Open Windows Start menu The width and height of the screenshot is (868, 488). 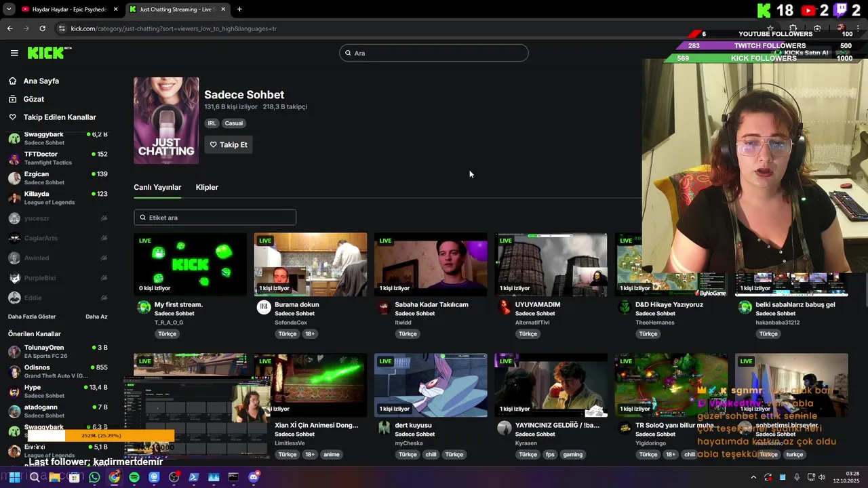(16, 477)
